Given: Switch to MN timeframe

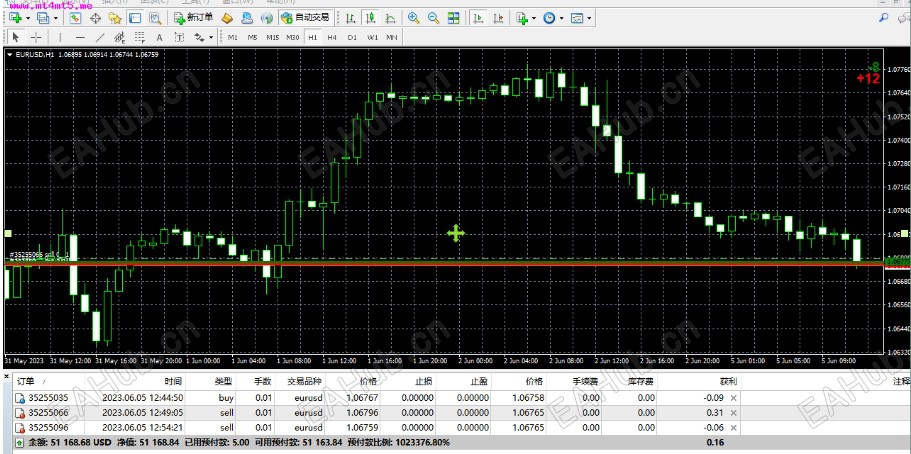Looking at the screenshot, I should pos(392,38).
